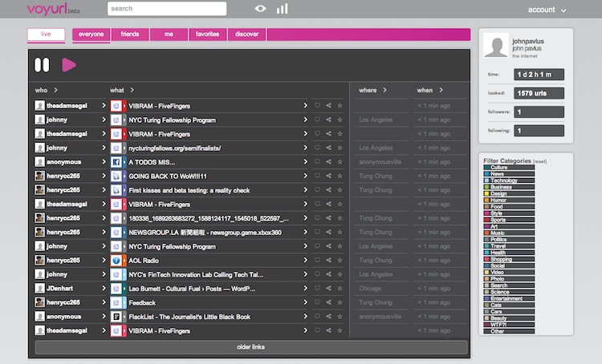The width and height of the screenshot is (602, 364).
Task: Toggle the Technology category filter
Action: 509,180
